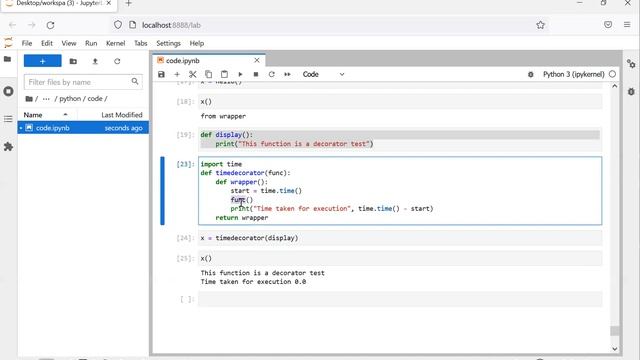Go forward in browser history

coord(31,25)
